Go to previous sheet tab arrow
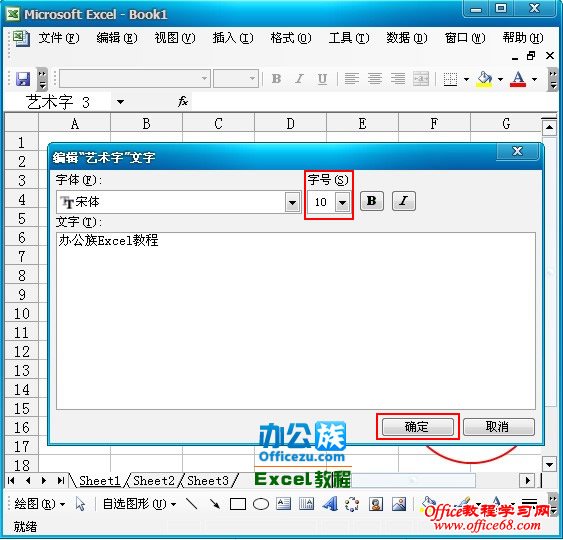563x540 pixels. point(28,480)
